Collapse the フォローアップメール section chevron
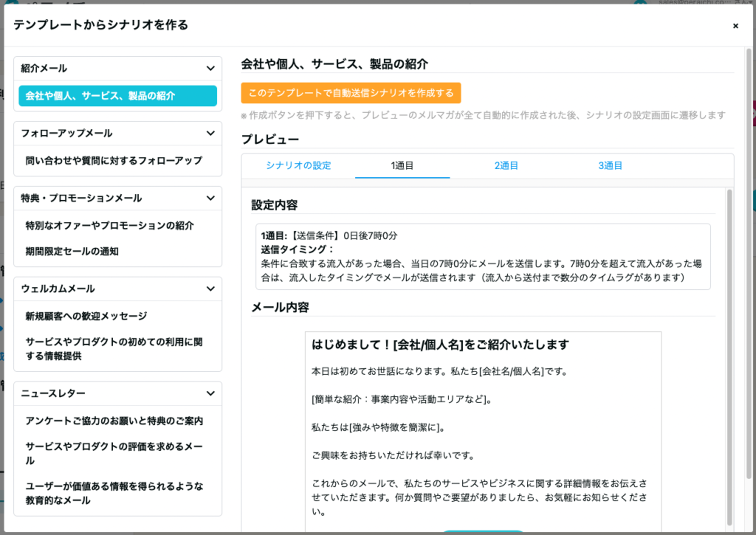The height and width of the screenshot is (535, 756). [210, 134]
